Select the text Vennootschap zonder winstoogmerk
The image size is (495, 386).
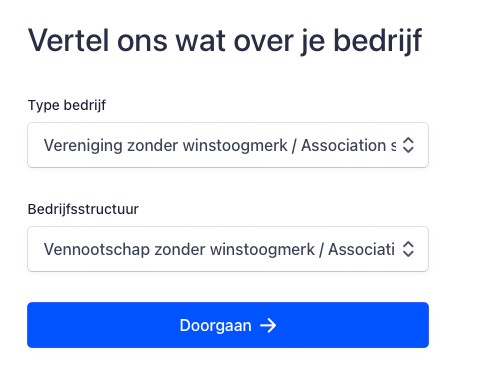[x=179, y=250]
